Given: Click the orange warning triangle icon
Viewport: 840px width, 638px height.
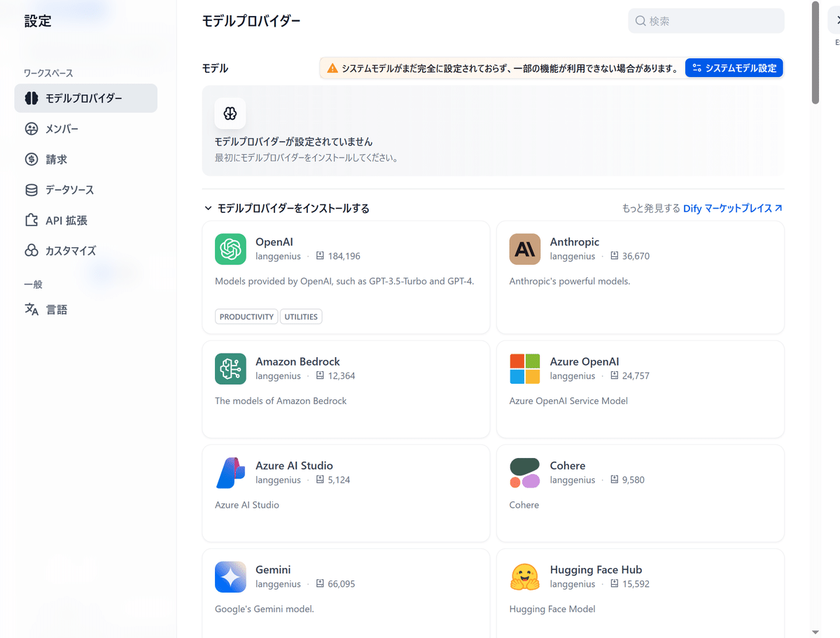Looking at the screenshot, I should pos(332,68).
